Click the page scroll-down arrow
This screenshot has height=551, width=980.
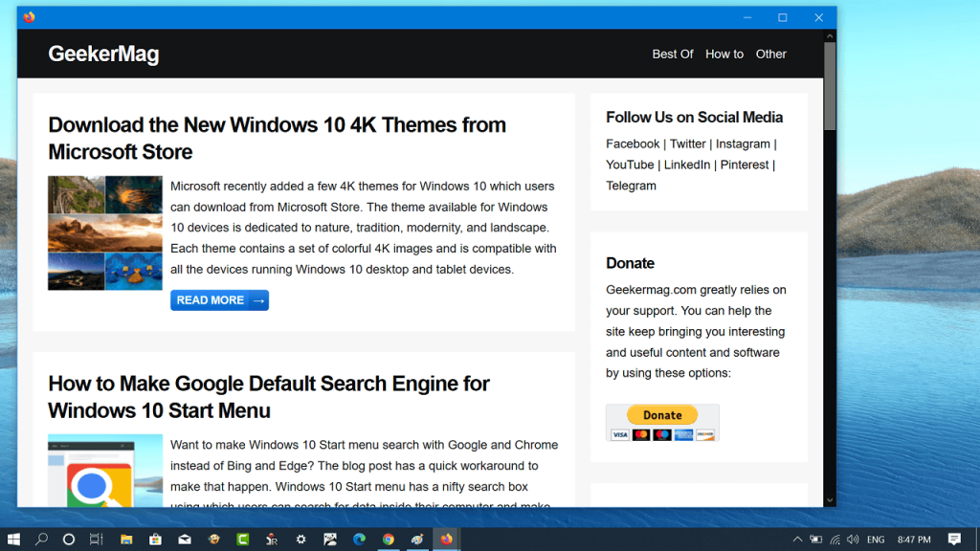(x=830, y=499)
